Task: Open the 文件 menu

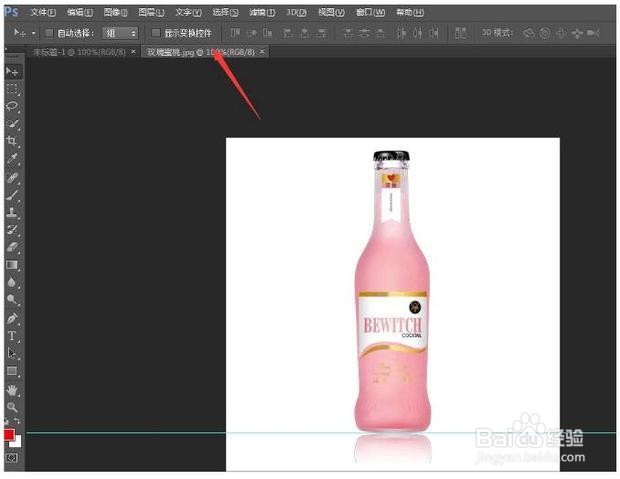Action: coord(43,13)
